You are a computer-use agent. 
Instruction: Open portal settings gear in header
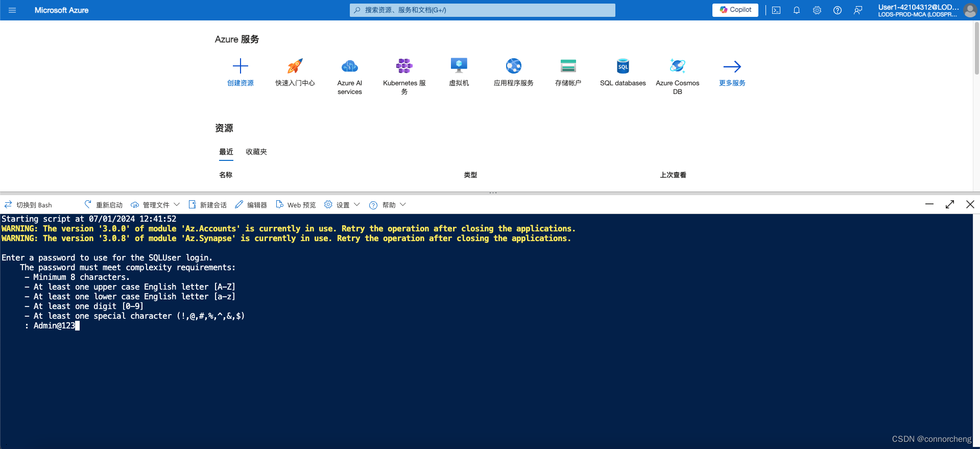pos(817,10)
